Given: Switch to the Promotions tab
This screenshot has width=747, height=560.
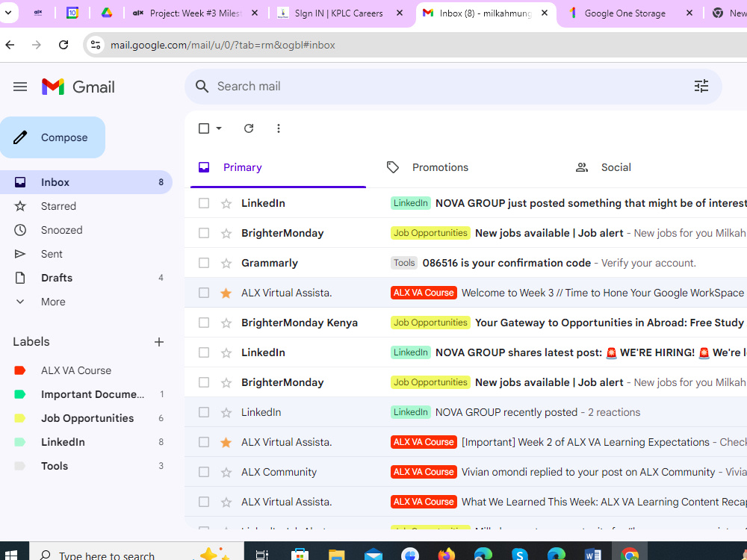Looking at the screenshot, I should 440,167.
